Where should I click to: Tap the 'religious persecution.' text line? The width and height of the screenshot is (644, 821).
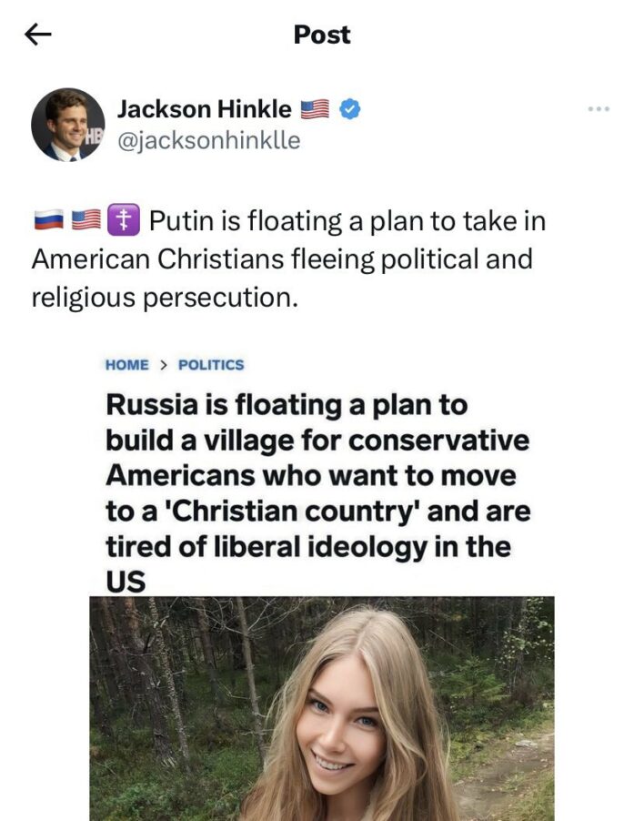165,298
